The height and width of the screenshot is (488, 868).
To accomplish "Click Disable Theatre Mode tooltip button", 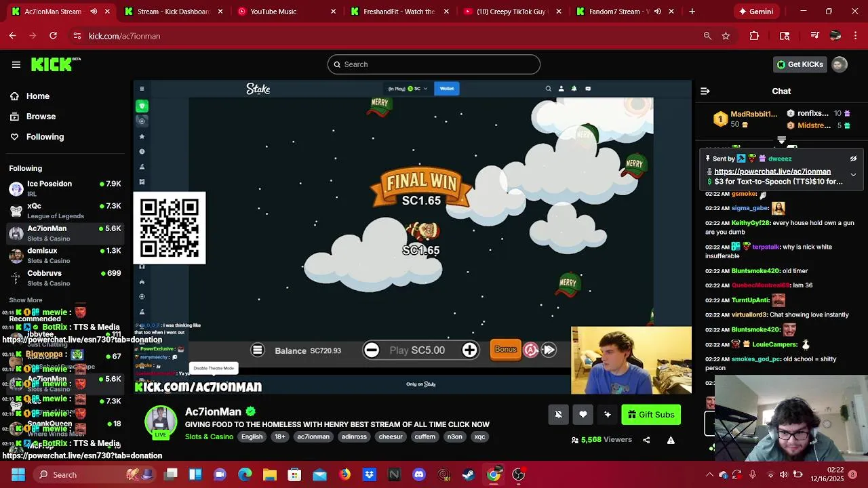I will point(214,368).
